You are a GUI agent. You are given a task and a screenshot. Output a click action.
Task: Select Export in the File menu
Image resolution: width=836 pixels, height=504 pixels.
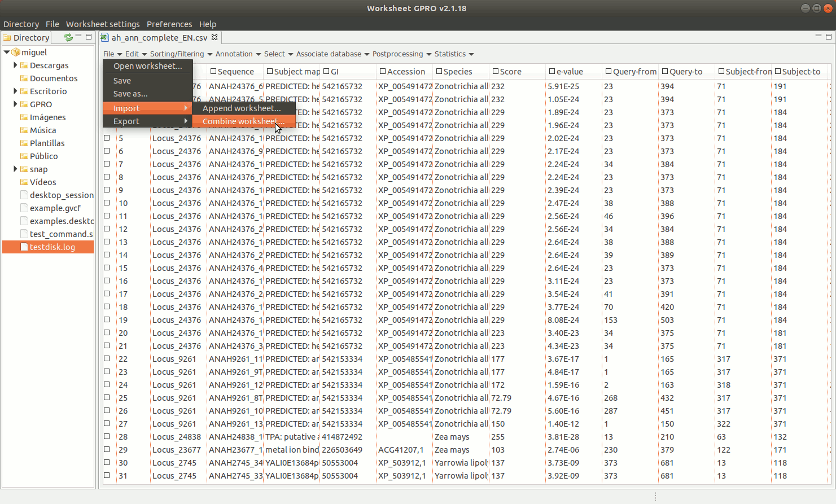click(x=126, y=121)
